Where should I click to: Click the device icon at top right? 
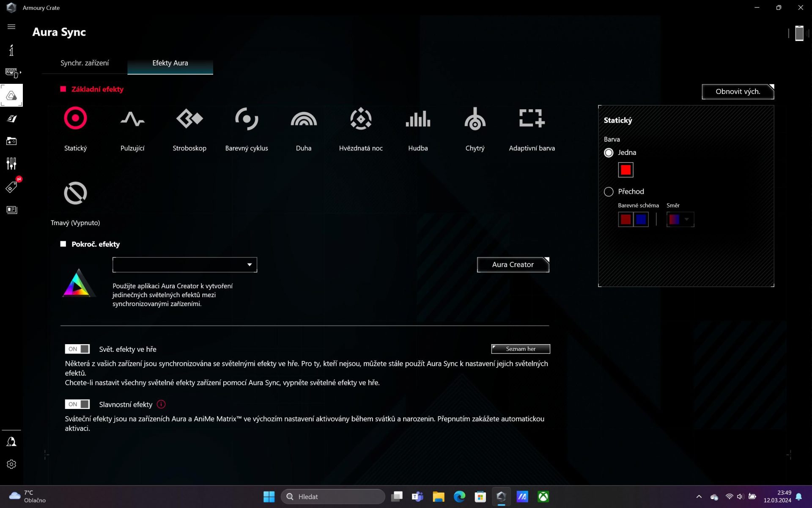tap(799, 33)
